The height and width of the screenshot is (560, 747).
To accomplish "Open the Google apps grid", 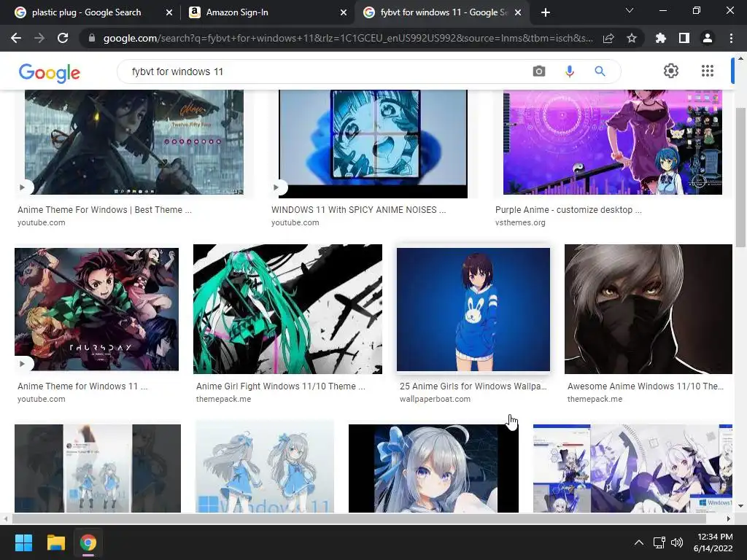I will point(708,71).
